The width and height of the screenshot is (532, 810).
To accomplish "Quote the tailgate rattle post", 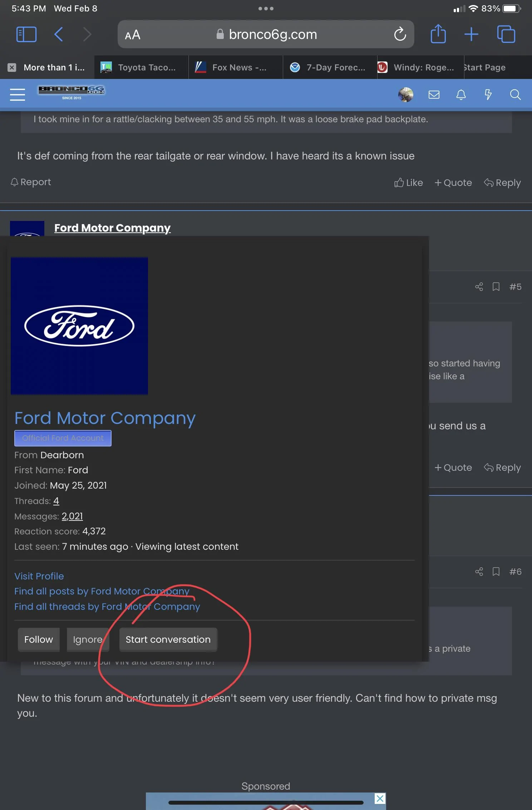I will [453, 183].
